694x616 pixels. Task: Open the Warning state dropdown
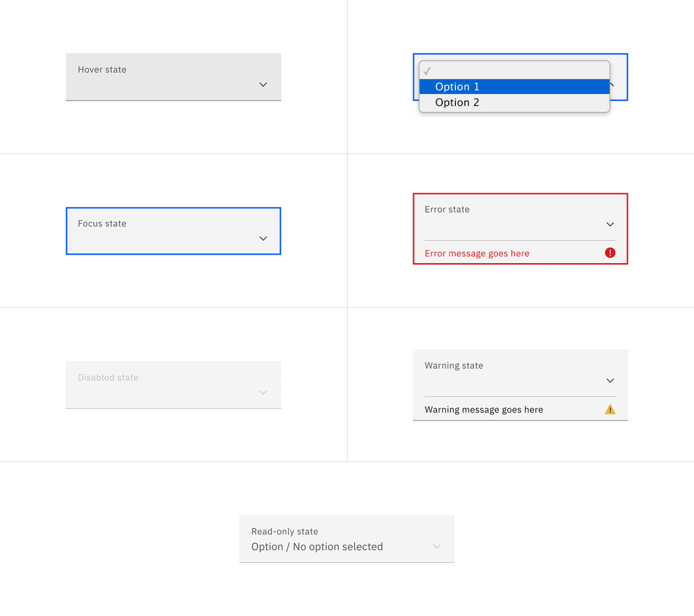point(610,381)
